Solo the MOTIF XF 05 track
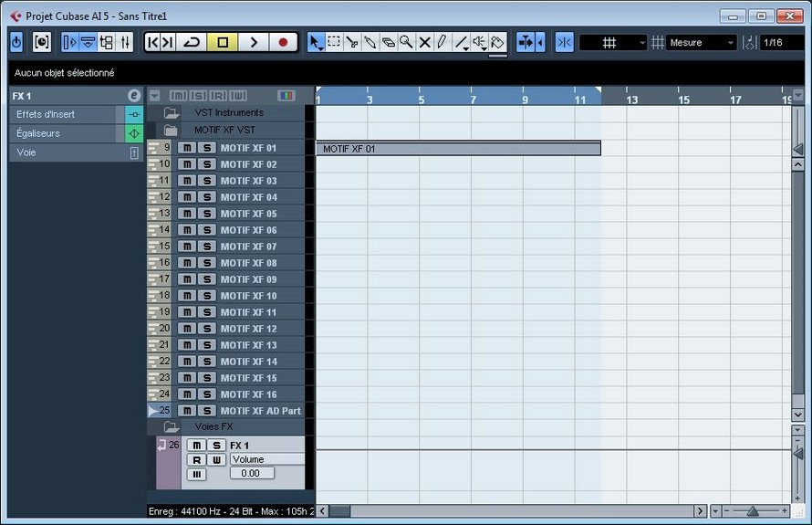The width and height of the screenshot is (812, 525). (207, 214)
